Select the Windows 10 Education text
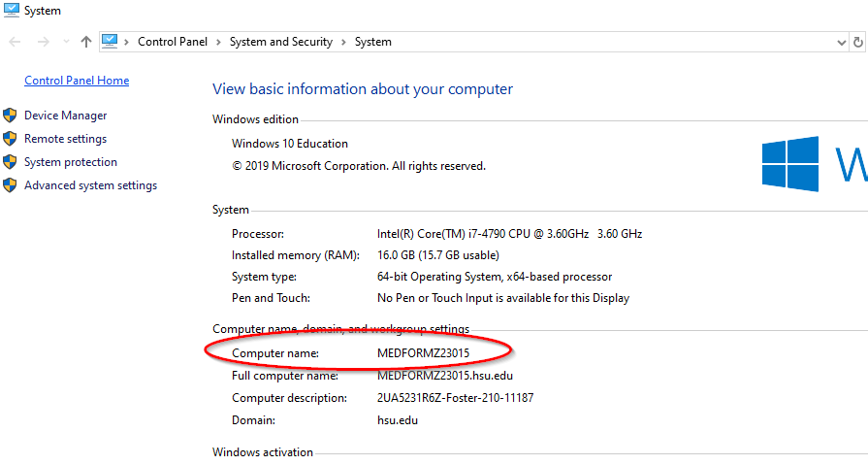Screen dimensions: 868x465 click(x=290, y=144)
